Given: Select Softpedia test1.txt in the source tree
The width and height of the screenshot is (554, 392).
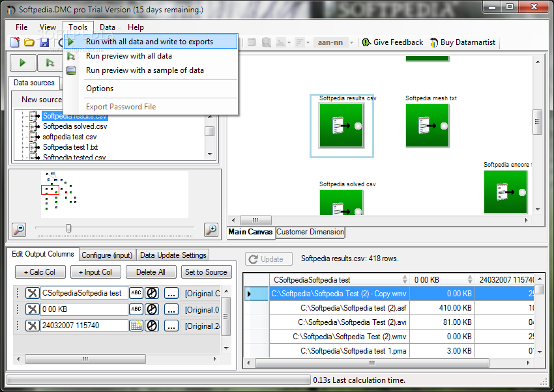Looking at the screenshot, I should coord(70,147).
